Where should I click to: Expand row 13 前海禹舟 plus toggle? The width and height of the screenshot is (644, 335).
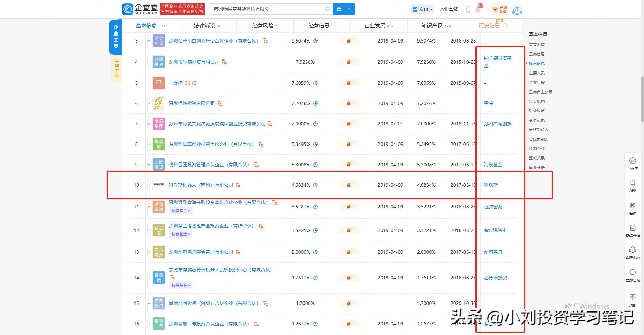(149, 252)
